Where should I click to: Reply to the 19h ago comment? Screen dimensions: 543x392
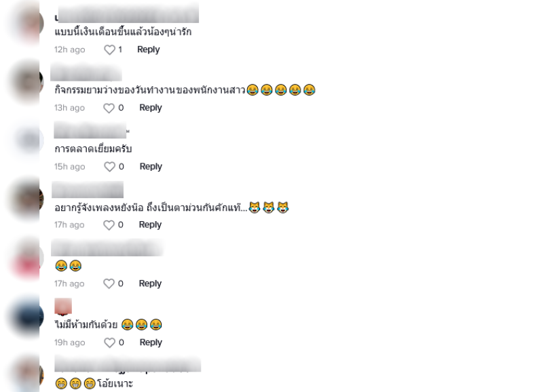(151, 342)
